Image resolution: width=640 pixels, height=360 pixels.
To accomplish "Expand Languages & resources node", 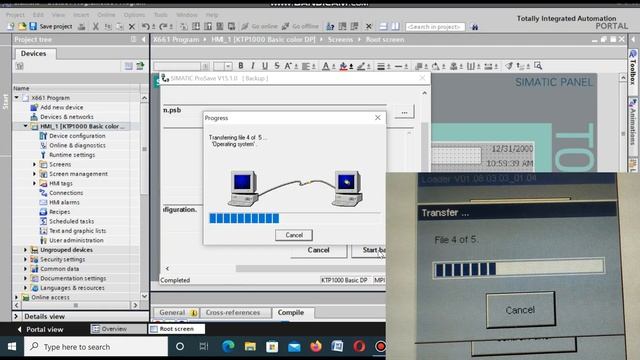I will (x=26, y=288).
